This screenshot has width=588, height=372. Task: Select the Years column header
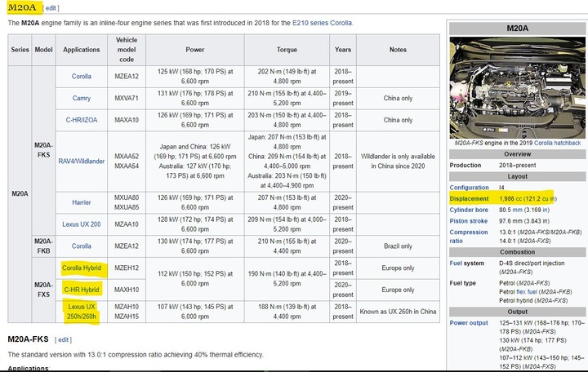pos(343,50)
